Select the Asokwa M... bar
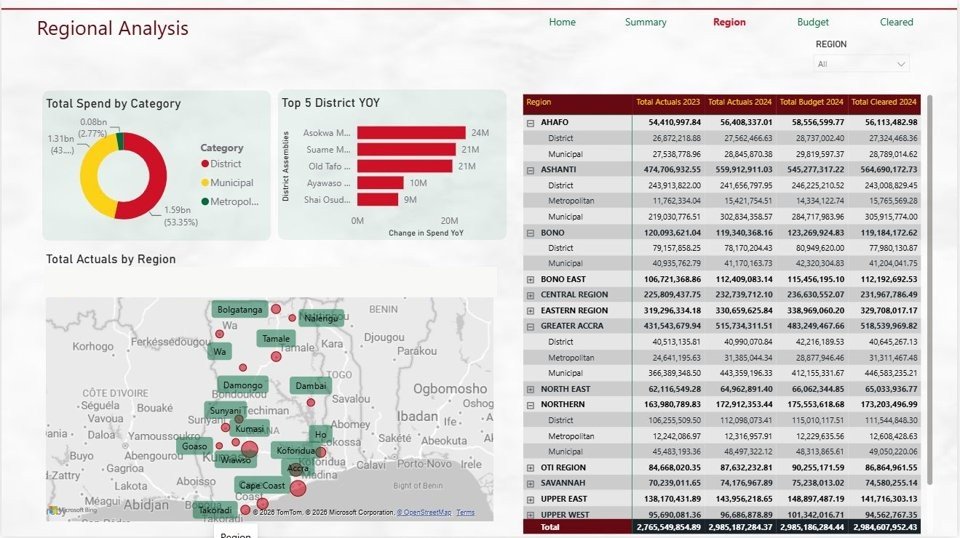 click(x=411, y=133)
